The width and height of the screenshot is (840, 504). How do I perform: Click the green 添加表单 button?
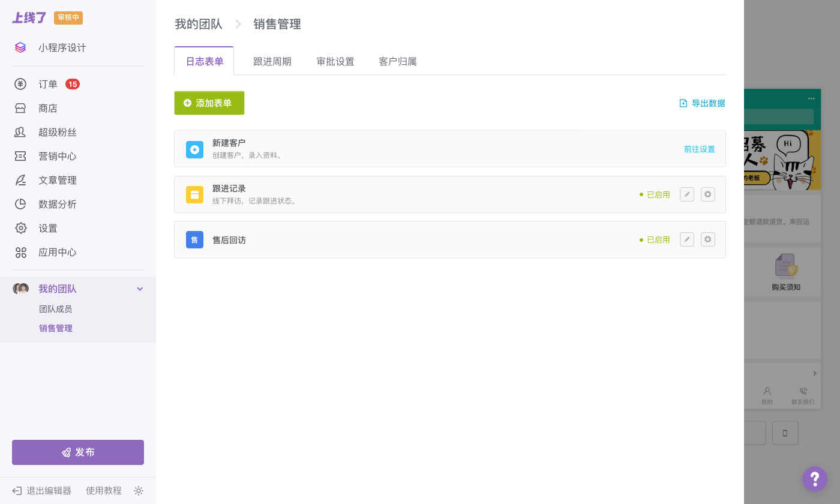coord(209,103)
